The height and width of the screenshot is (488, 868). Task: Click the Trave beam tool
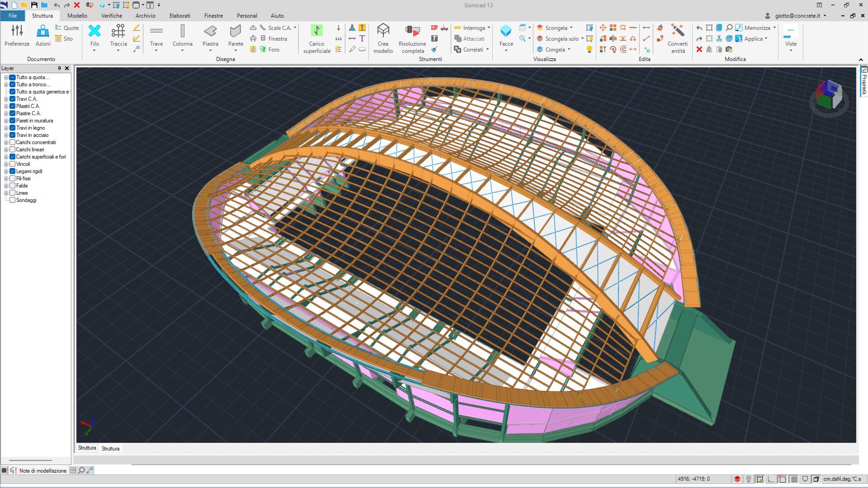click(156, 31)
